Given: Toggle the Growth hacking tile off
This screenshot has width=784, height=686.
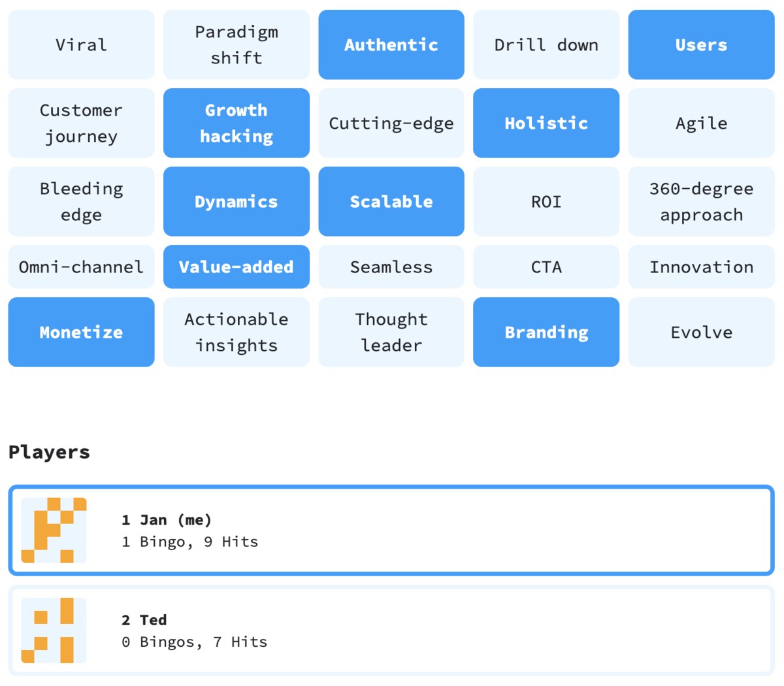Looking at the screenshot, I should (x=236, y=123).
